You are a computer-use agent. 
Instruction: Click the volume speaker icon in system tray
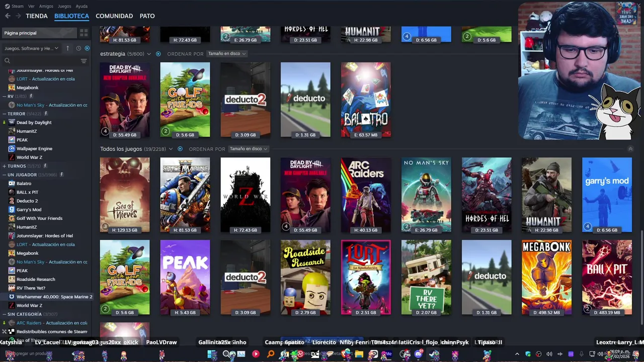pyautogui.click(x=549, y=354)
